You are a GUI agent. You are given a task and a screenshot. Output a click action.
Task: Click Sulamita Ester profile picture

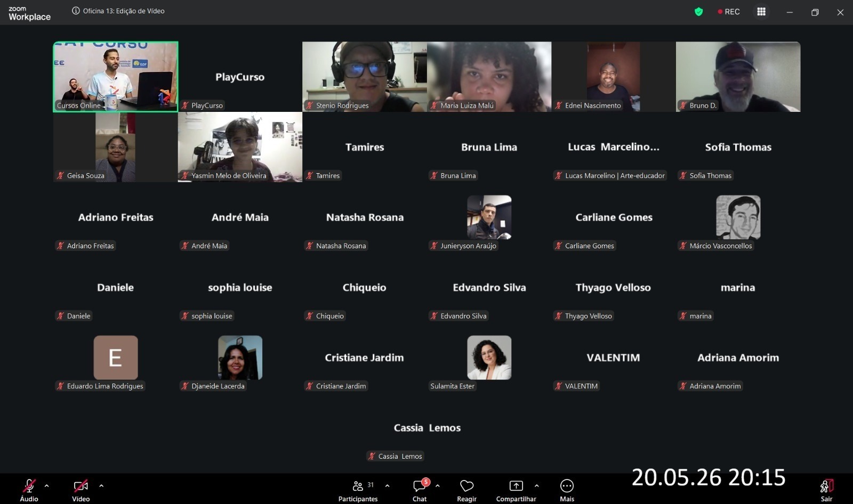[489, 357]
